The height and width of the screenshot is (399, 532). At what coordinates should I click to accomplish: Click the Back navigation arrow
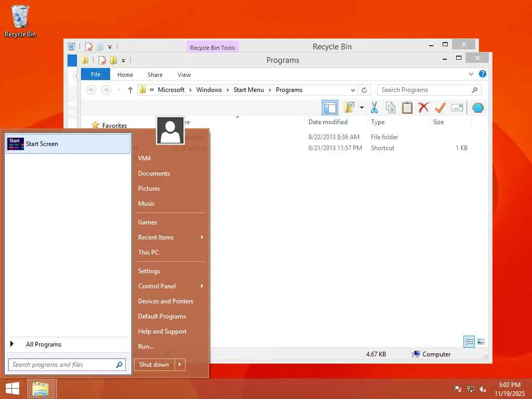[x=91, y=90]
